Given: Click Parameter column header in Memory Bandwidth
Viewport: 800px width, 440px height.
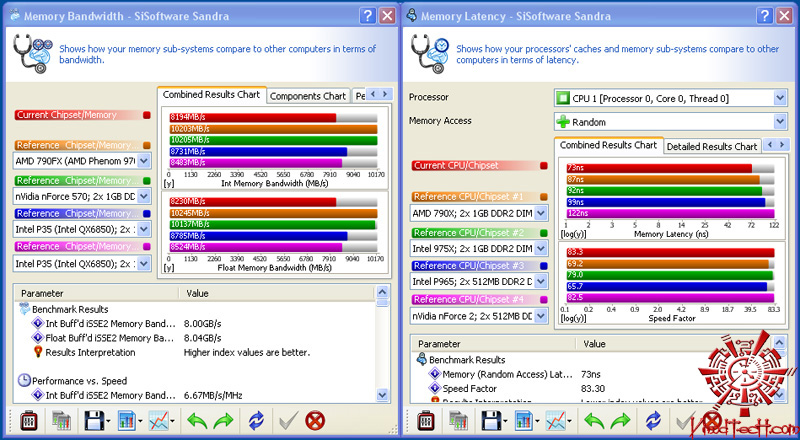Looking at the screenshot, I should [x=97, y=294].
